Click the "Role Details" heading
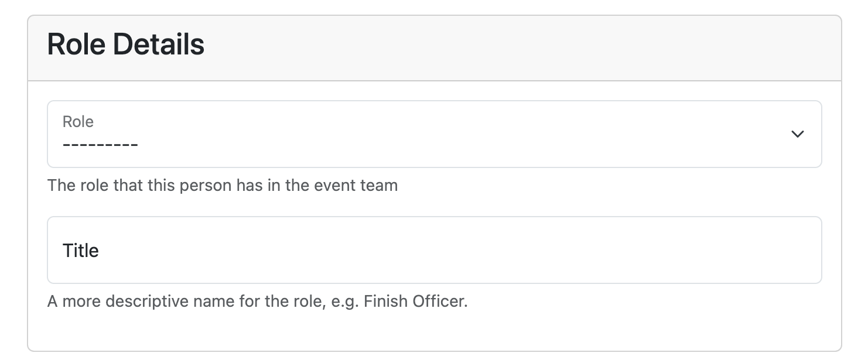The height and width of the screenshot is (363, 868). tap(125, 44)
